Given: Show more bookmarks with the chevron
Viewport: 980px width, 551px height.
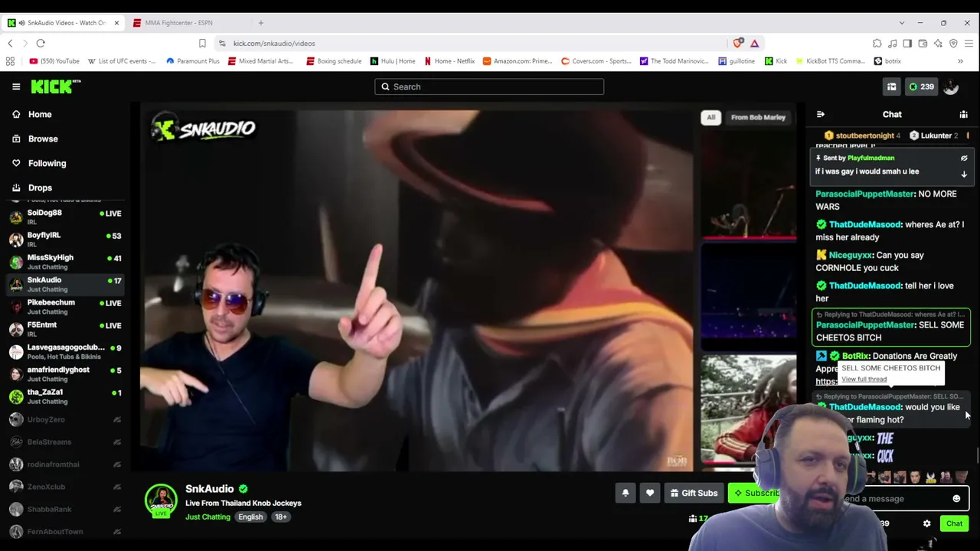Looking at the screenshot, I should tap(960, 61).
